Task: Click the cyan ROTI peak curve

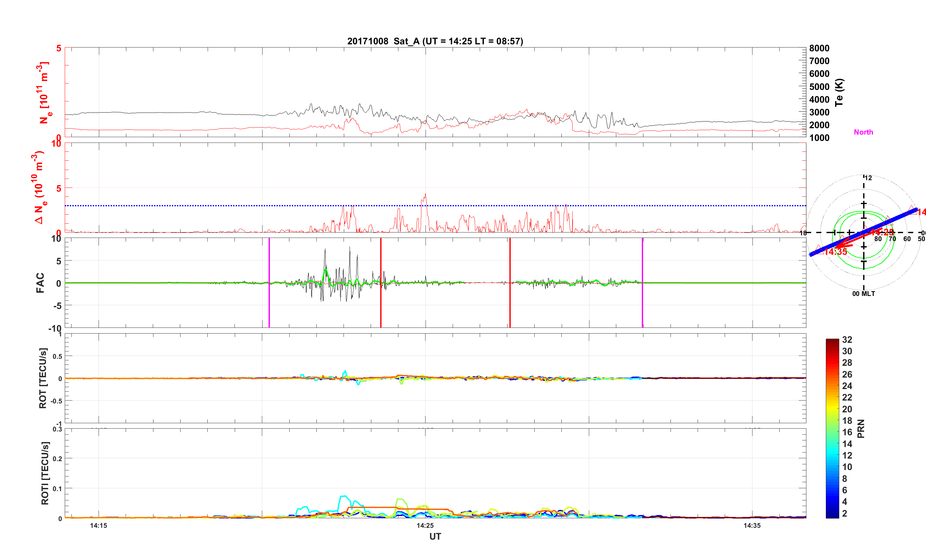Action: click(x=344, y=497)
